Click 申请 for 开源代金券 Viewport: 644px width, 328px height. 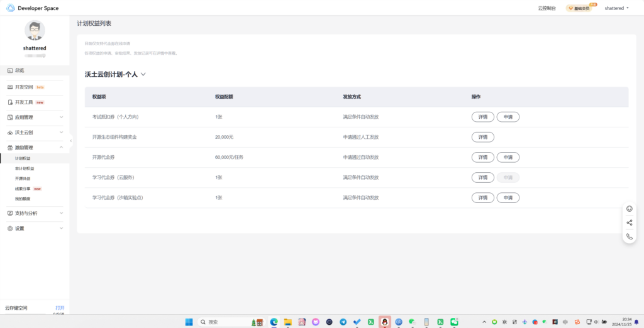[x=508, y=157]
